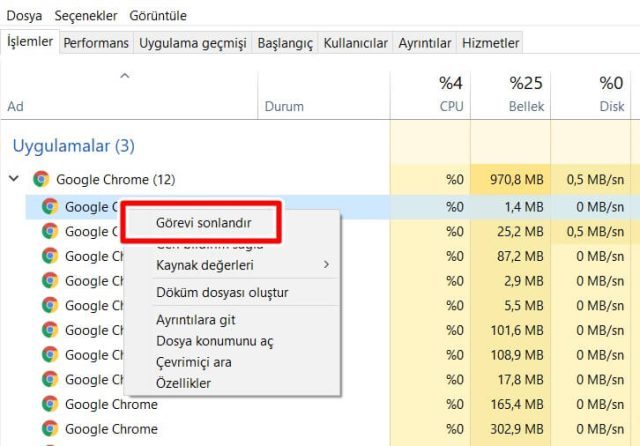Viewport: 640px width, 446px height.
Task: Open the Seçenekler menu
Action: [86, 16]
